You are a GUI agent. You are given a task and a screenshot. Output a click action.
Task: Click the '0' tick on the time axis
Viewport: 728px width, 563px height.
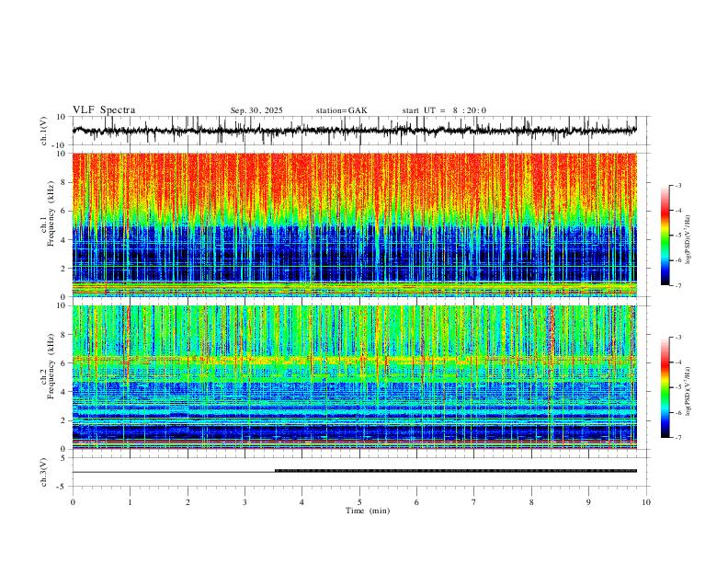73,502
